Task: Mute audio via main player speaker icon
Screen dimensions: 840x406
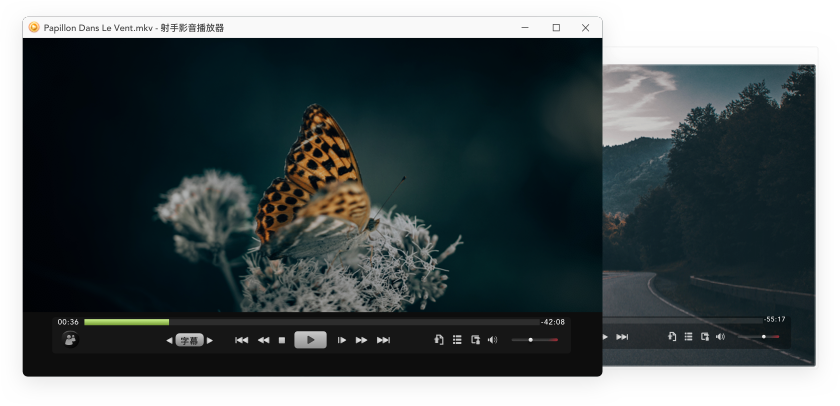Action: [492, 340]
